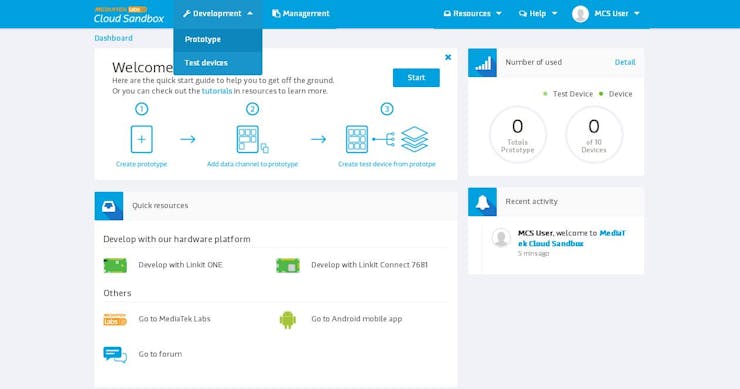The height and width of the screenshot is (389, 740).
Task: Open the tutorials link
Action: tap(217, 91)
